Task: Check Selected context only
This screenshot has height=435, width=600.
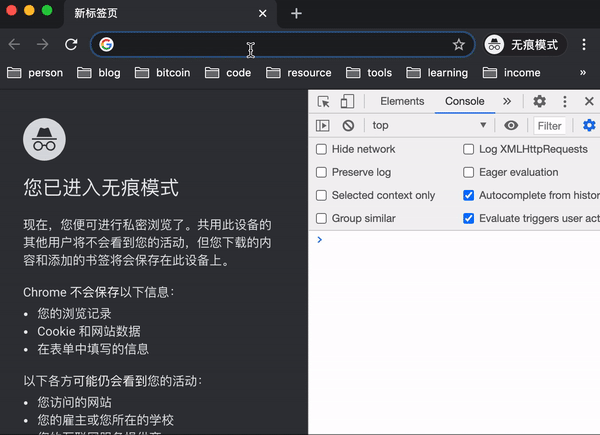Action: (x=321, y=196)
